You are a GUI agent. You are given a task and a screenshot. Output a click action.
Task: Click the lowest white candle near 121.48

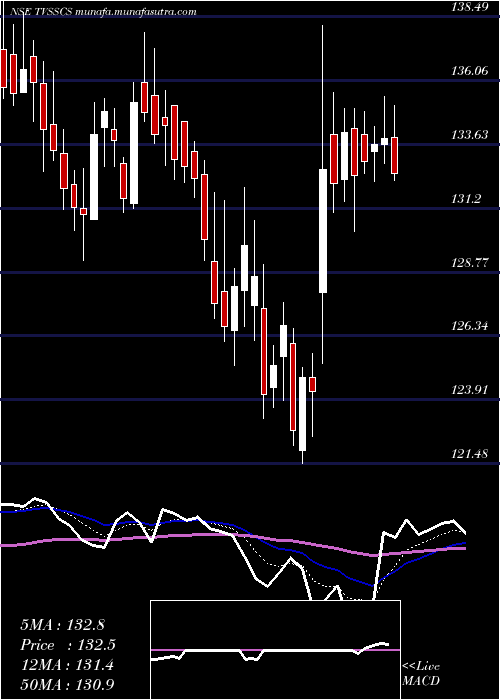(303, 414)
